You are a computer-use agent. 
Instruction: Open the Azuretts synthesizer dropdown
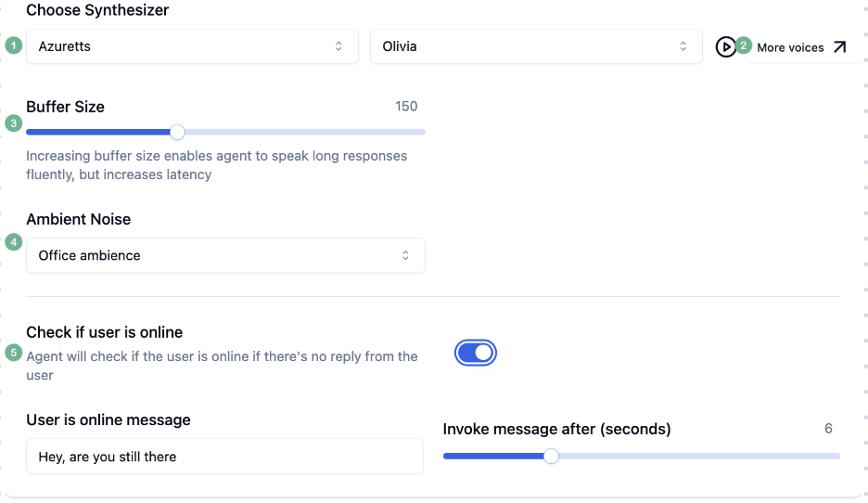[192, 46]
